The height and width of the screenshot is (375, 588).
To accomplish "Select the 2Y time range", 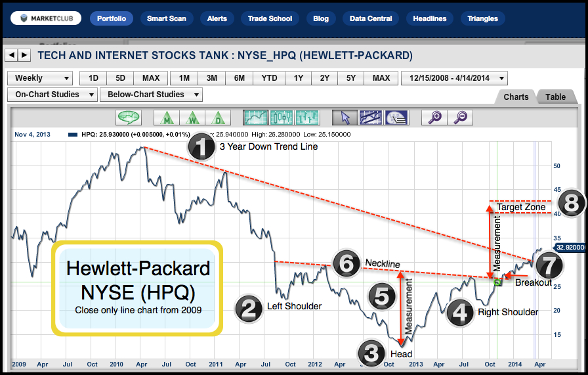I will [324, 78].
